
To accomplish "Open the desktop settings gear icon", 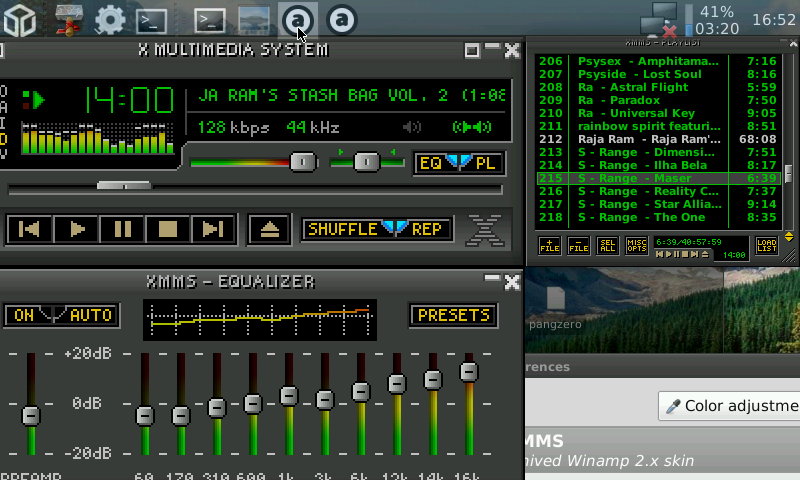I will [109, 19].
